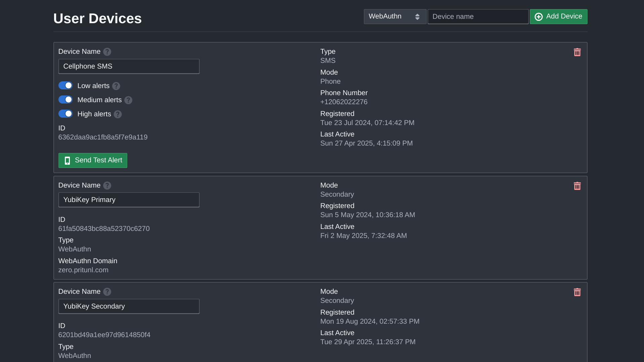
Task: Send a test alert to Cellphone SMS
Action: pyautogui.click(x=93, y=160)
